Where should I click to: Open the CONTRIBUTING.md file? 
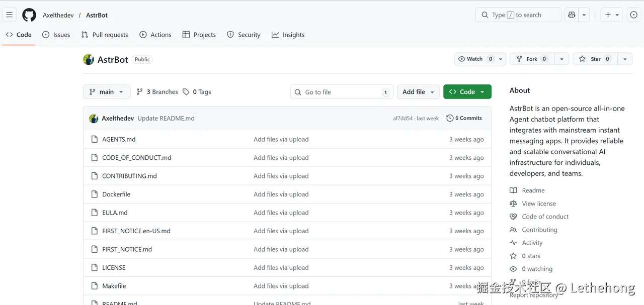point(129,176)
